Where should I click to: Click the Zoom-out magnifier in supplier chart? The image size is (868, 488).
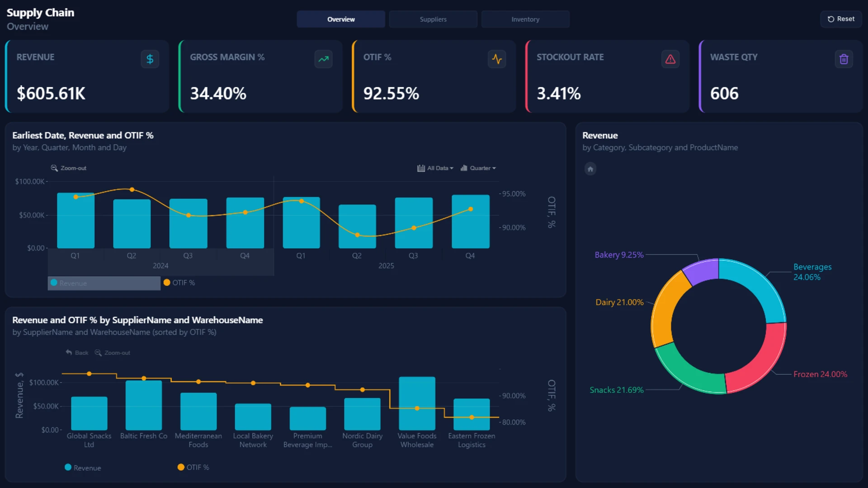click(x=98, y=352)
